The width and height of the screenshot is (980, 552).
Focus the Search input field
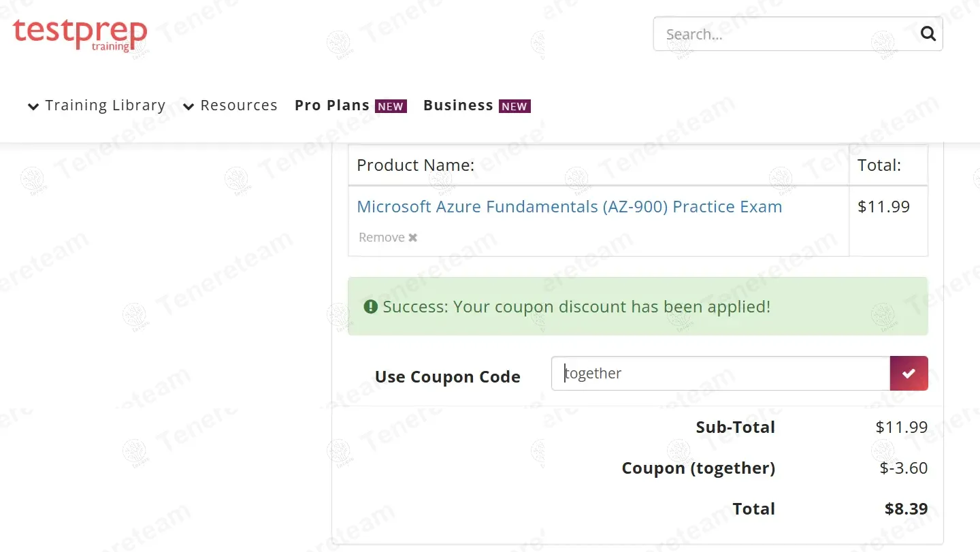(783, 34)
